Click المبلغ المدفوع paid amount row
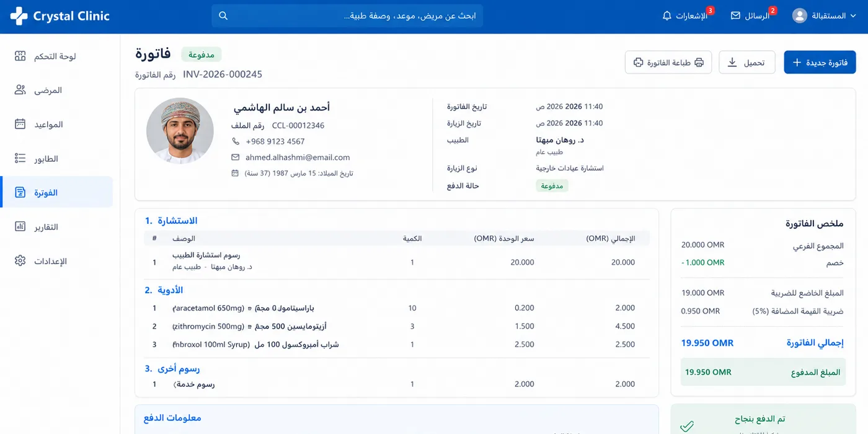868x434 pixels. [763, 372]
